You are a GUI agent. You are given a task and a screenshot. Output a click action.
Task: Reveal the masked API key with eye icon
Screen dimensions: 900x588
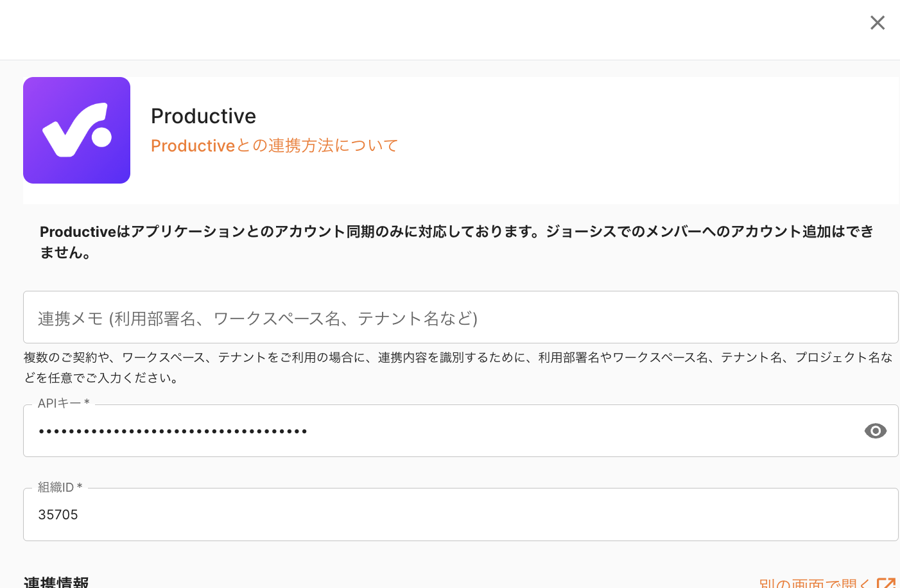[876, 431]
